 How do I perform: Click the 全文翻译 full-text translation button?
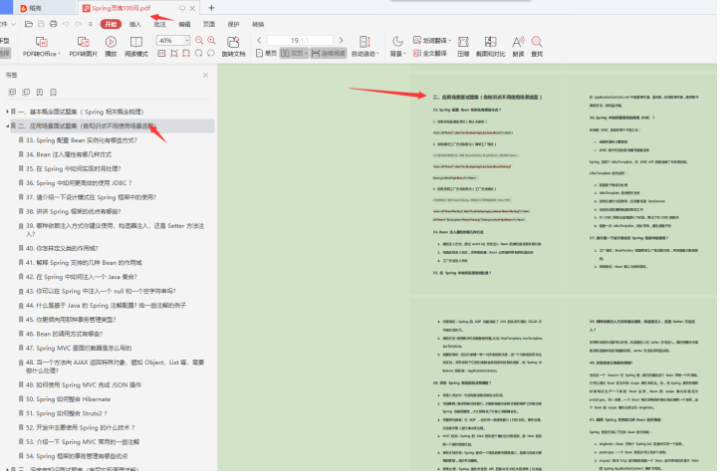click(x=430, y=53)
